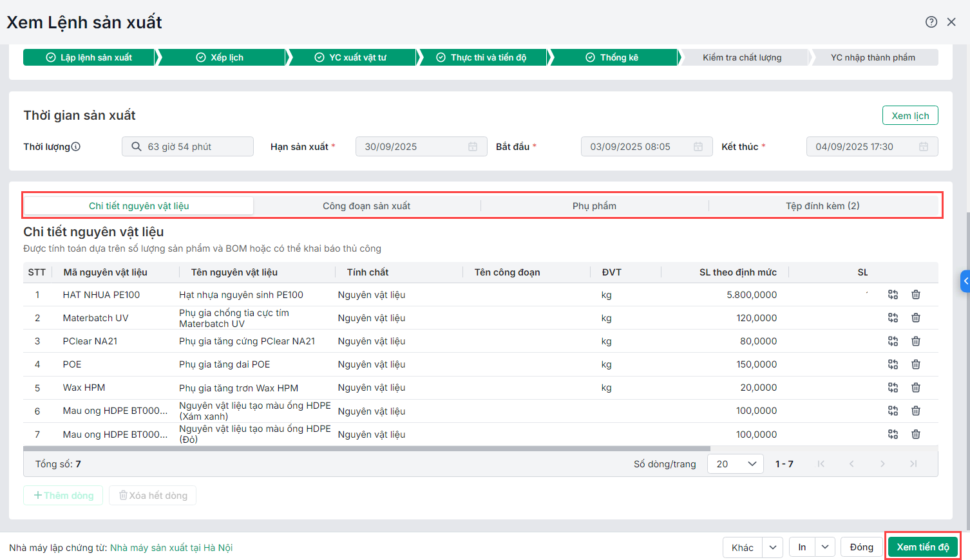970x560 pixels.
Task: Open calendar icon for Bắt đầu date
Action: 698,147
